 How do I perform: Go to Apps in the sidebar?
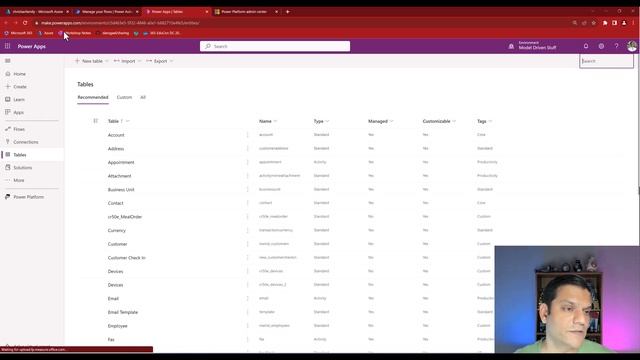point(18,112)
